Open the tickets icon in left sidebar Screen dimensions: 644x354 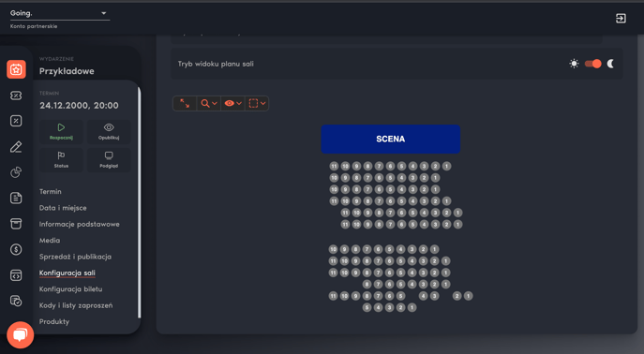(16, 96)
